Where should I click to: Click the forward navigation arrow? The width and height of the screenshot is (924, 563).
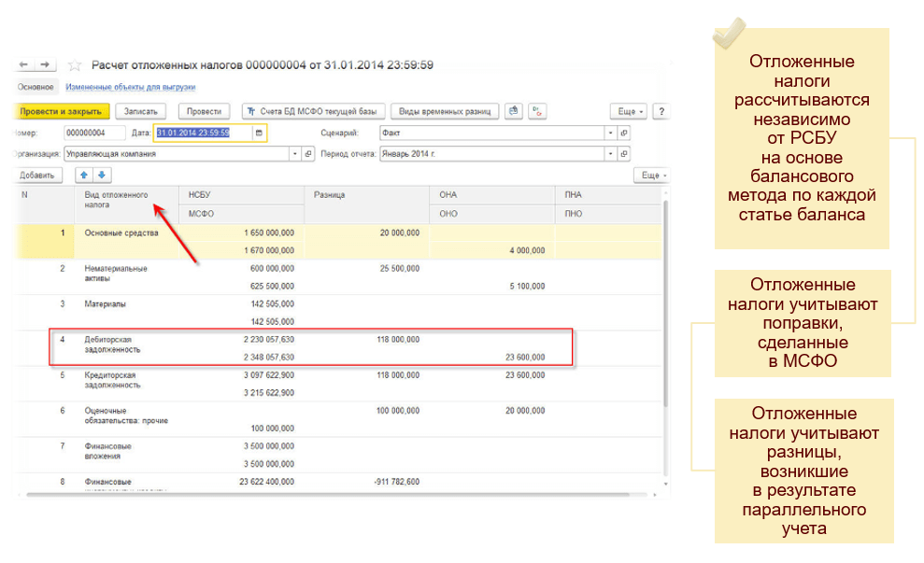[x=46, y=64]
